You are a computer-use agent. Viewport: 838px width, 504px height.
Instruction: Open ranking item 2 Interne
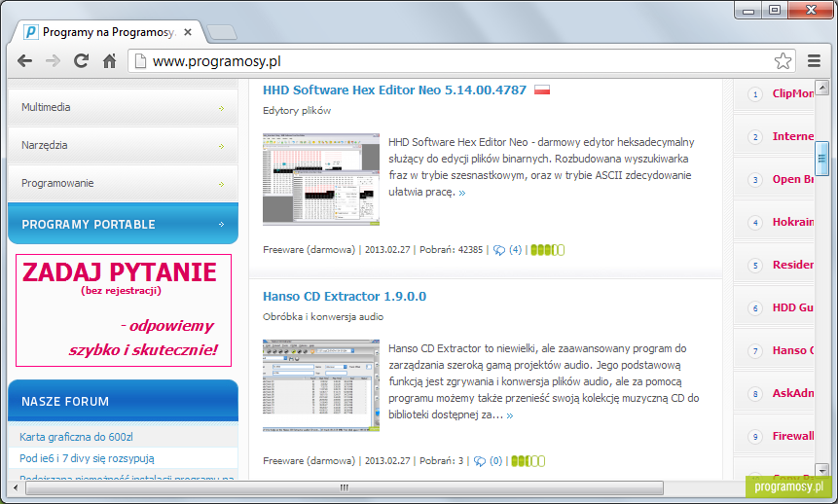(793, 136)
